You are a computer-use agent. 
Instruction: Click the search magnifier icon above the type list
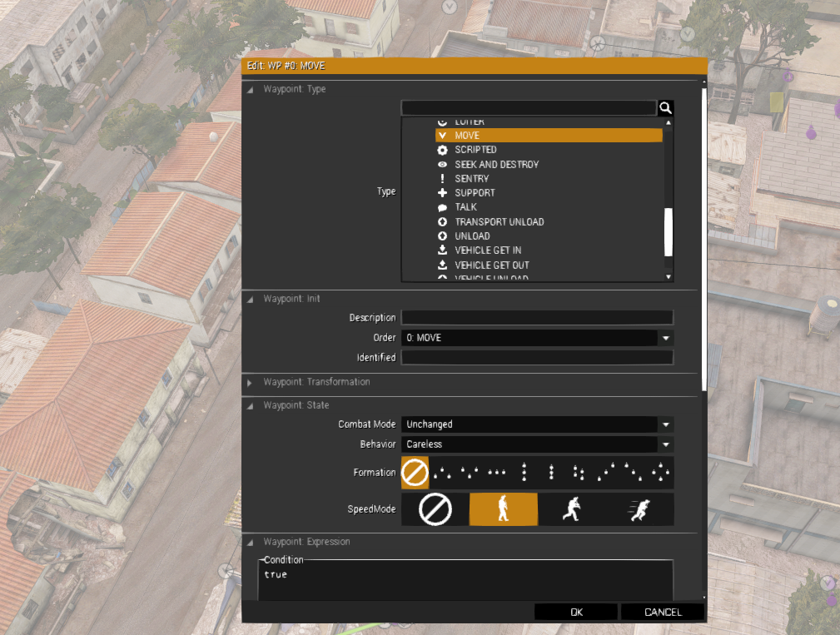[665, 108]
